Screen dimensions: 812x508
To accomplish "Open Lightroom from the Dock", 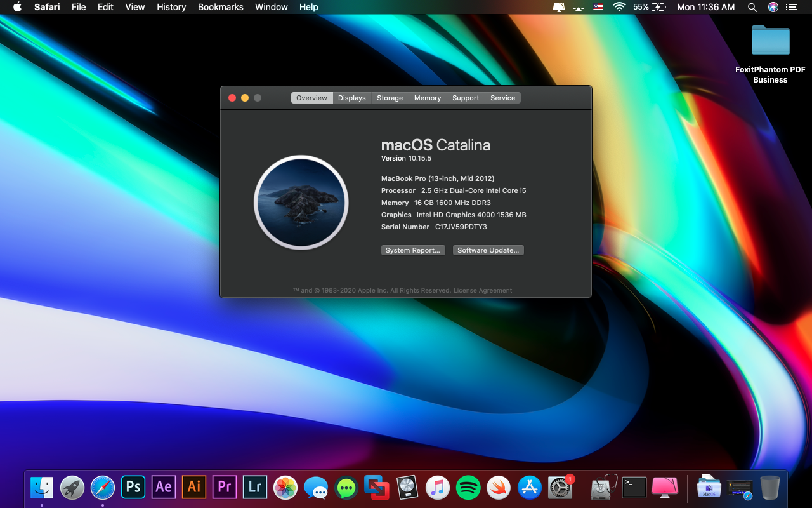I will (x=255, y=487).
